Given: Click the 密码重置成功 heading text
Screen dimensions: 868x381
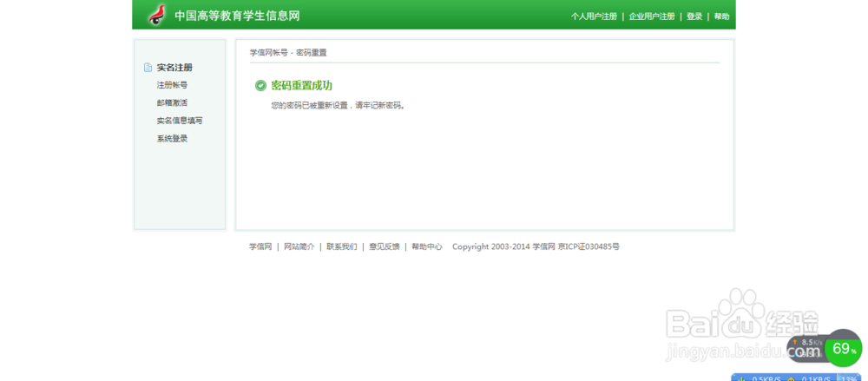Looking at the screenshot, I should 302,85.
